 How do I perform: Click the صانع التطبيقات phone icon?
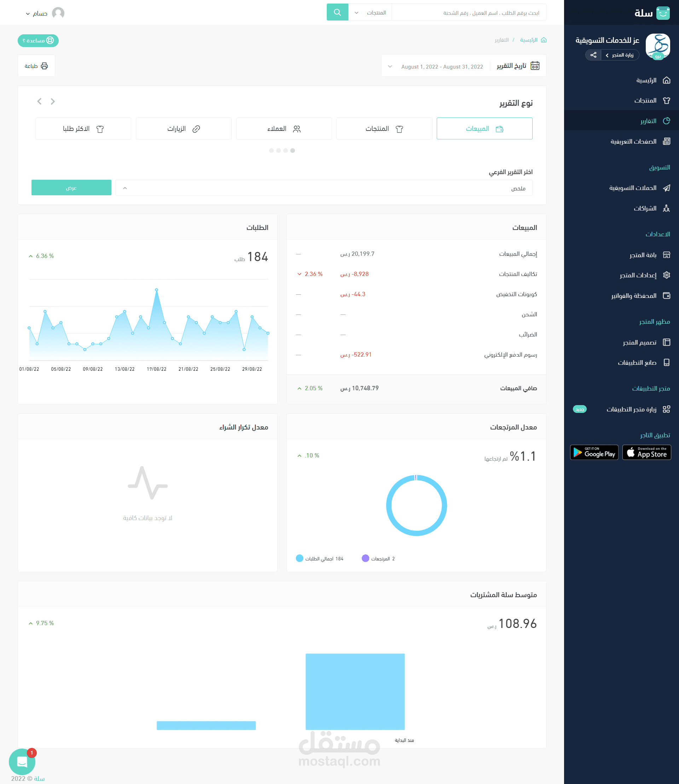pos(667,362)
